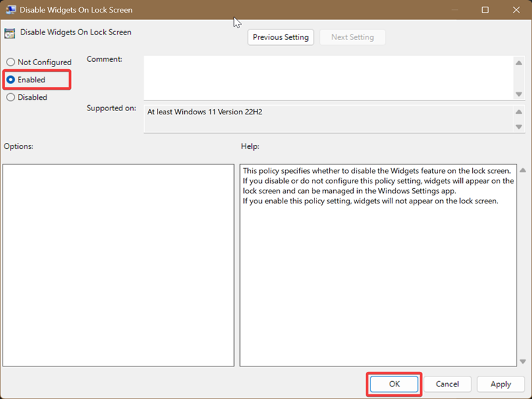This screenshot has height=399, width=532.
Task: Click the title bar window icon
Action: [11, 9]
